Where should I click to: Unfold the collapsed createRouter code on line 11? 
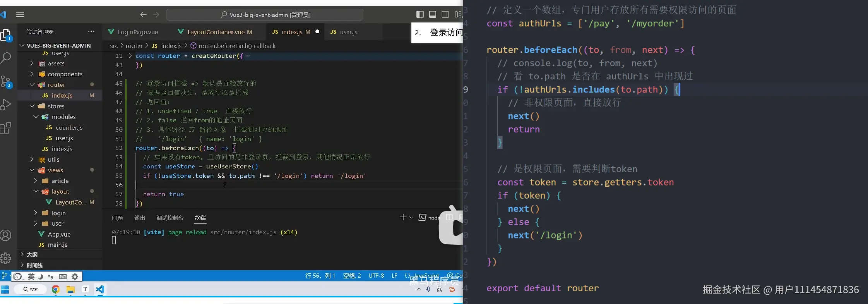(130, 56)
